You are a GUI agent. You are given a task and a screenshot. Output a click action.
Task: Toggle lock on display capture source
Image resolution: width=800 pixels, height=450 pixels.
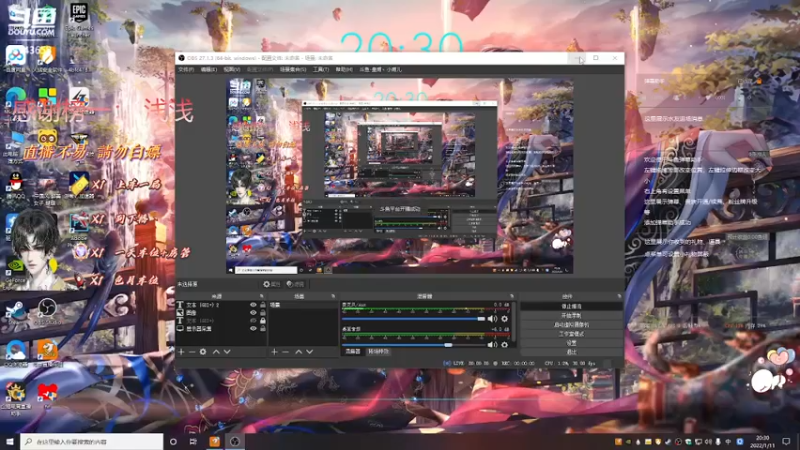pos(263,329)
